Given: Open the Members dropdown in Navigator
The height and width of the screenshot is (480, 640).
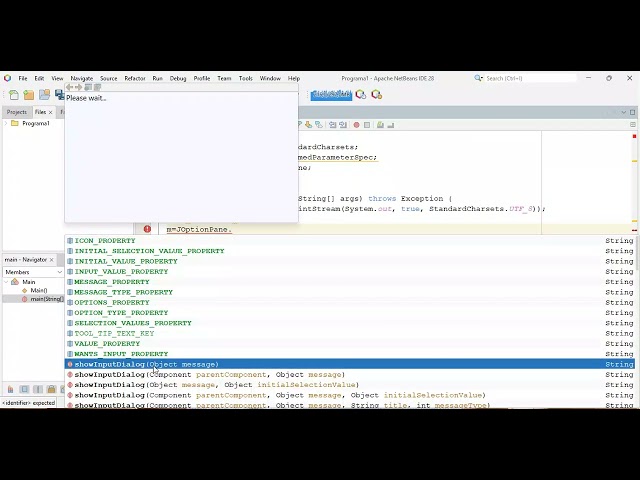Looking at the screenshot, I should [x=33, y=272].
